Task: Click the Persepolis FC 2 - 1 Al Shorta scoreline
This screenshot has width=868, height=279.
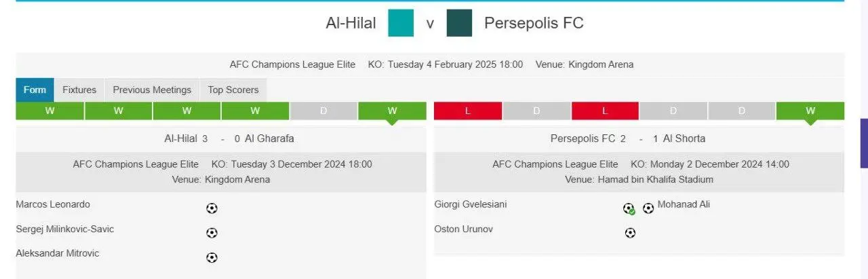Action: 628,138
